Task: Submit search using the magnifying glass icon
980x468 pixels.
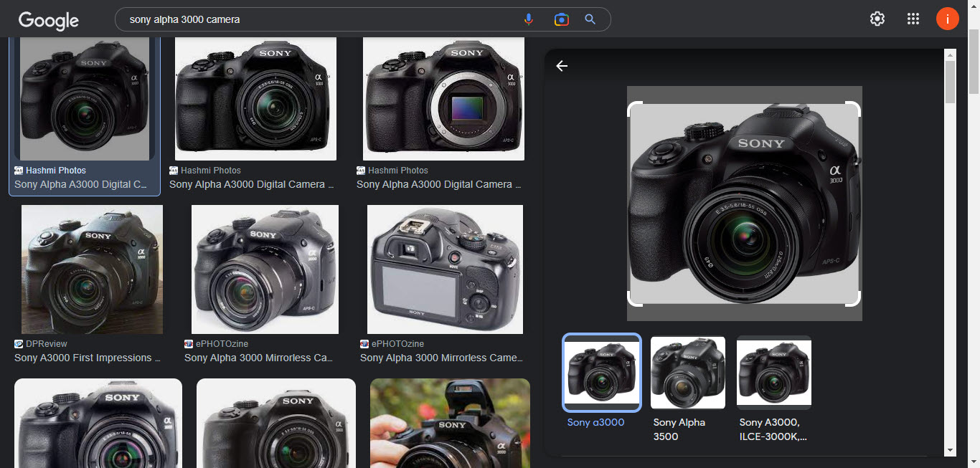Action: point(590,19)
